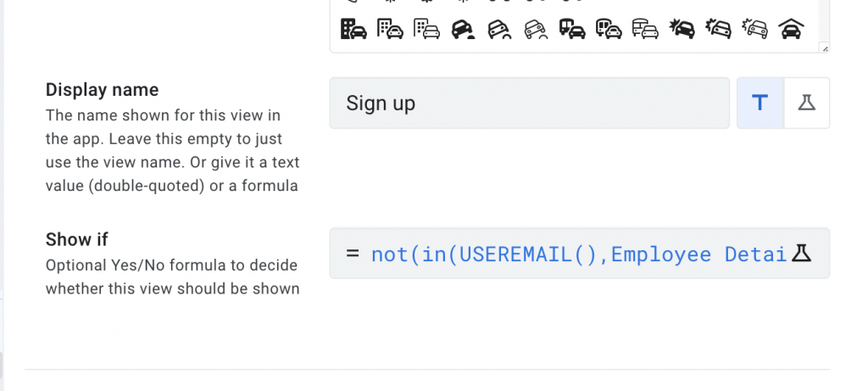Pick the regular-weight car and bus icon
868x391 pixels.
[x=609, y=29]
